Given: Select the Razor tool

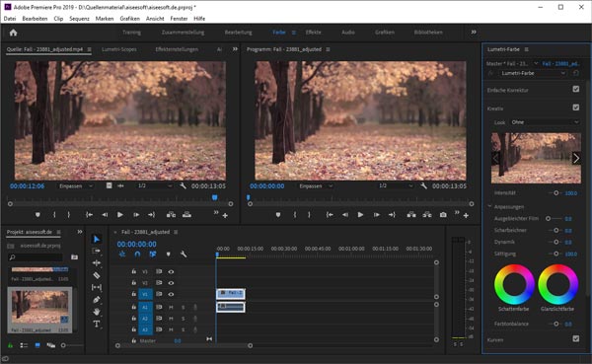Looking at the screenshot, I should click(97, 275).
